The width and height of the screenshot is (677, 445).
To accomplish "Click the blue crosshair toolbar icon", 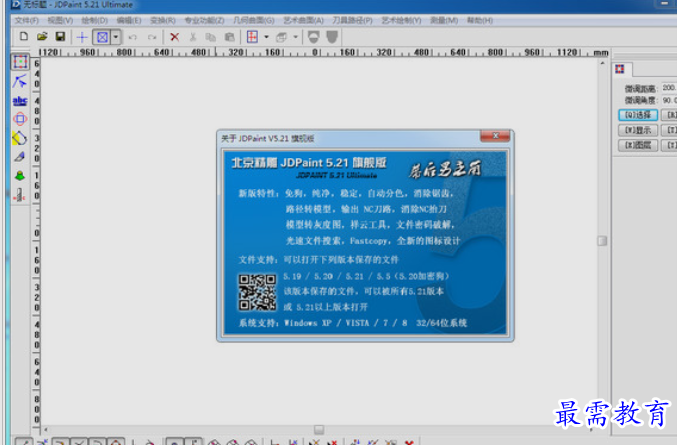I will [82, 37].
